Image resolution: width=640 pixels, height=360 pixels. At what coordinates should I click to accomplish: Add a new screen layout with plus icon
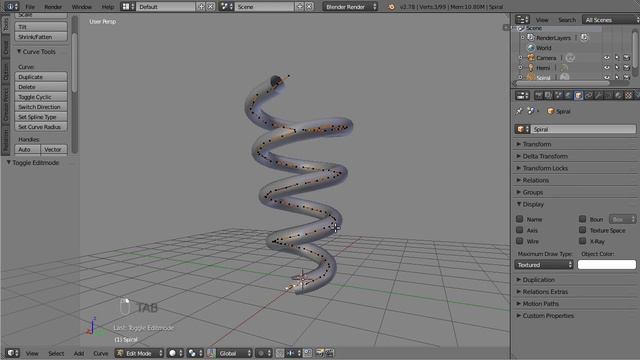[201, 7]
